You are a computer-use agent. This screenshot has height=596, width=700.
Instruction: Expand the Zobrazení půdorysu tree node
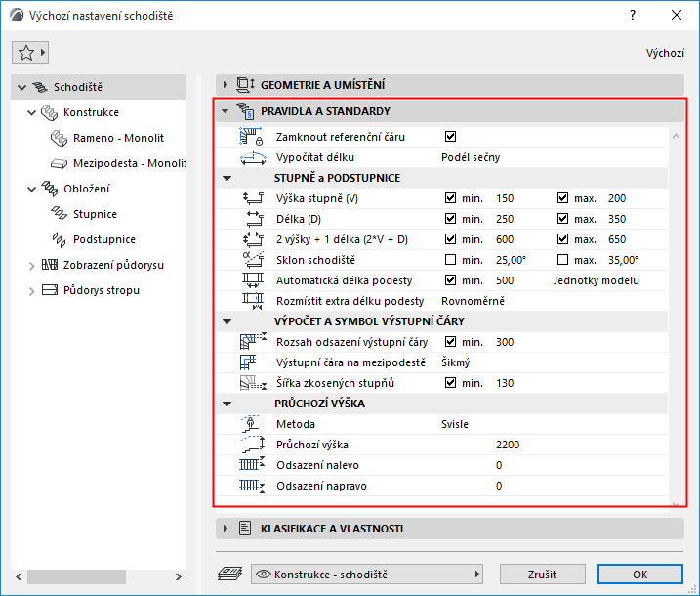click(x=31, y=266)
